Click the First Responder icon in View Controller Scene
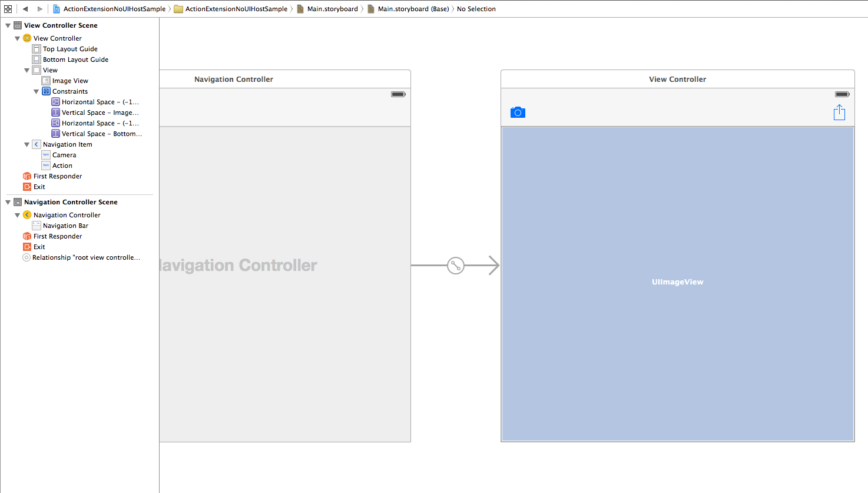Image resolution: width=868 pixels, height=493 pixels. click(x=27, y=176)
